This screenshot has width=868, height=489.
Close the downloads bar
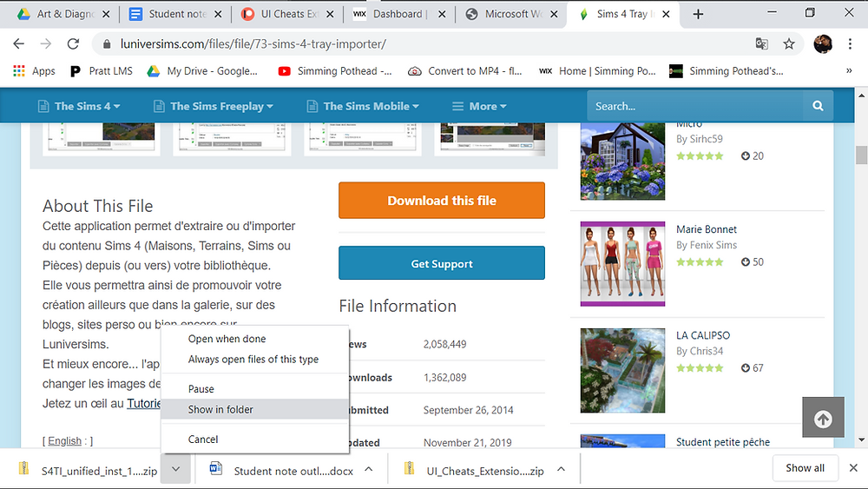[x=853, y=468]
